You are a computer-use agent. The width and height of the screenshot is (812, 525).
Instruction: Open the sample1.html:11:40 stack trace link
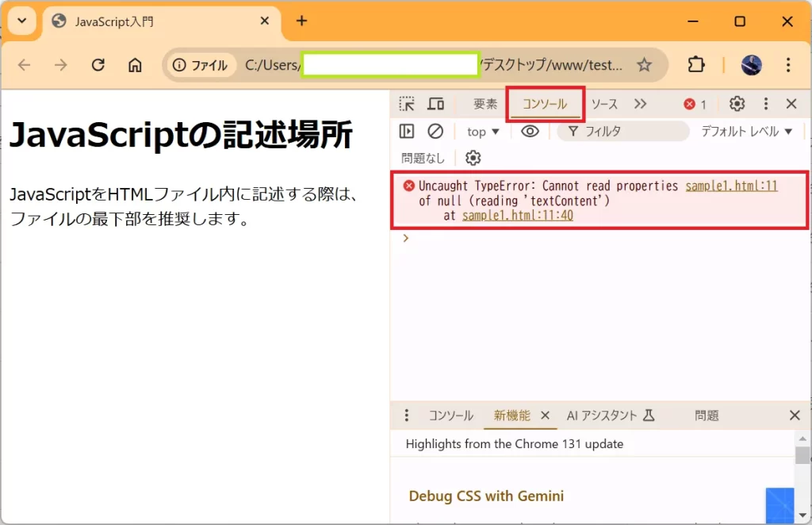coord(517,215)
